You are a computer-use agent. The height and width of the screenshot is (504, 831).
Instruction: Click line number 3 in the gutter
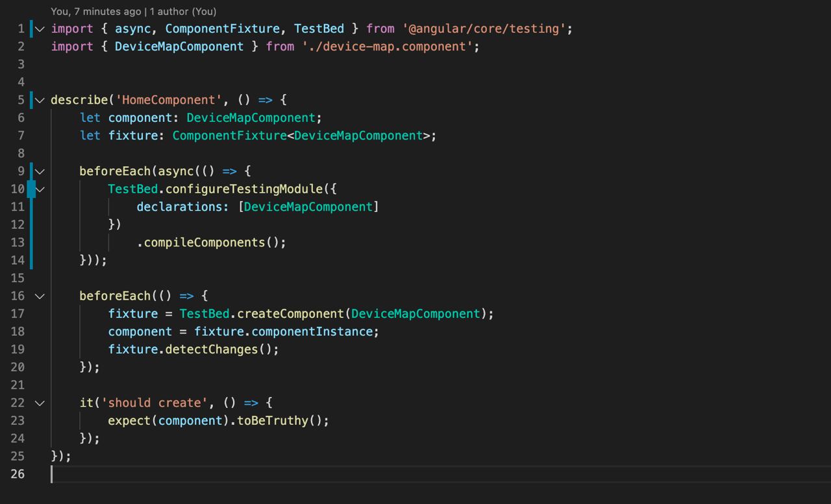click(x=21, y=64)
